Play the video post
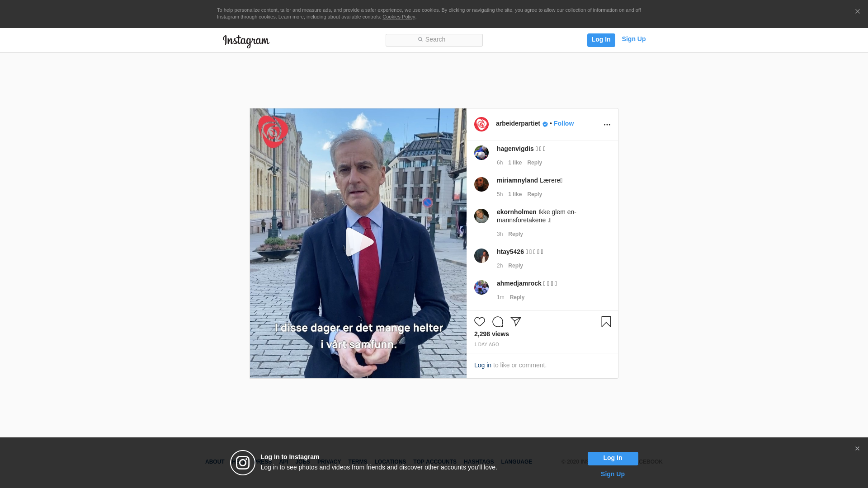The image size is (868, 488). [x=359, y=242]
